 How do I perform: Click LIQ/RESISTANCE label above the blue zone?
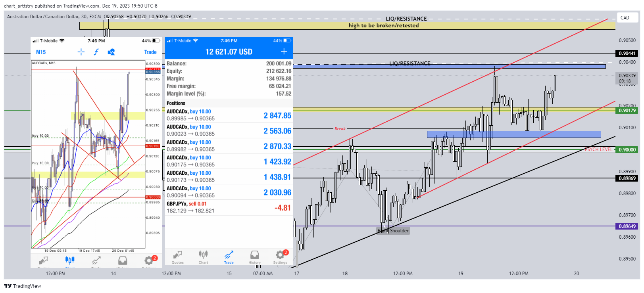click(x=410, y=63)
